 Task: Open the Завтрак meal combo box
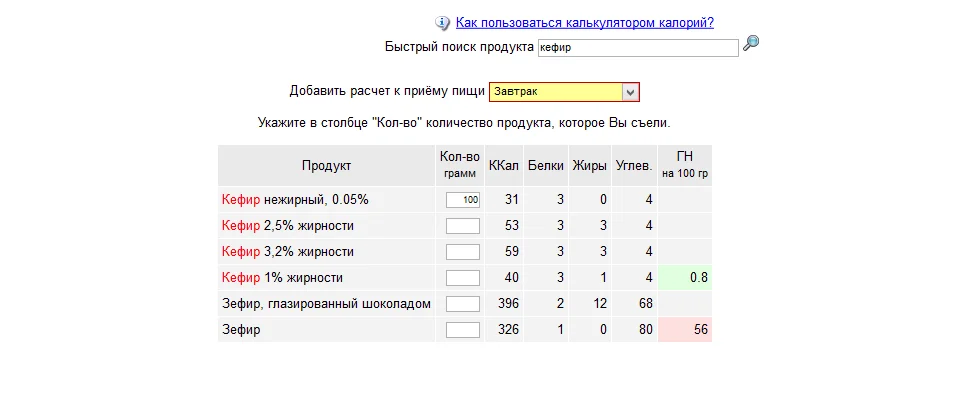(556, 92)
